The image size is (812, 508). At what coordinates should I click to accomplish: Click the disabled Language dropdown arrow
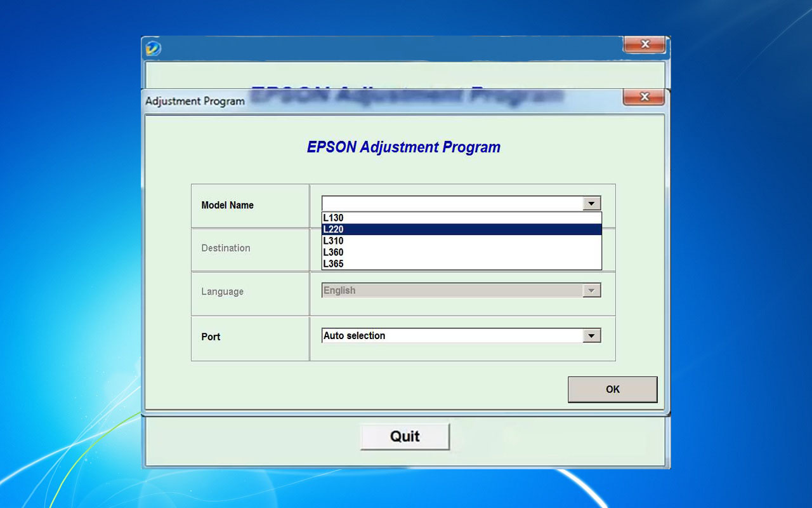point(591,290)
